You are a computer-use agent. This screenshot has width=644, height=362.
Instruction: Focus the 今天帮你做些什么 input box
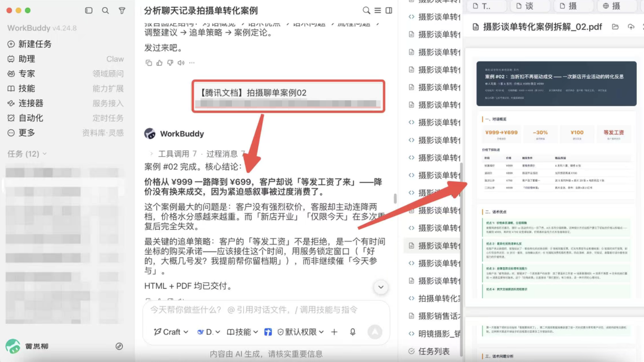(x=266, y=310)
